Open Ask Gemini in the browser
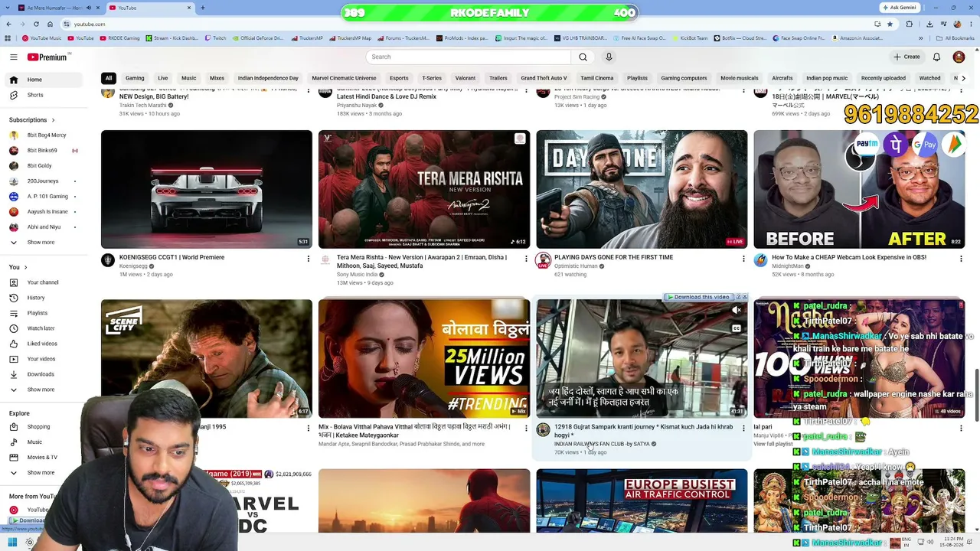 click(x=900, y=8)
